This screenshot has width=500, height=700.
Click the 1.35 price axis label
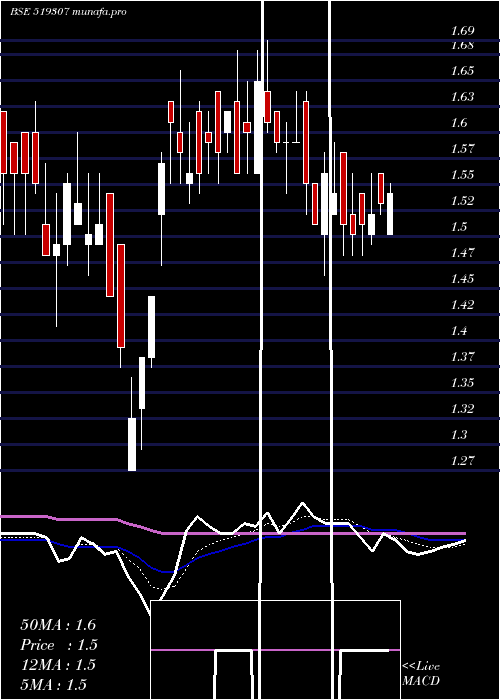462,382
